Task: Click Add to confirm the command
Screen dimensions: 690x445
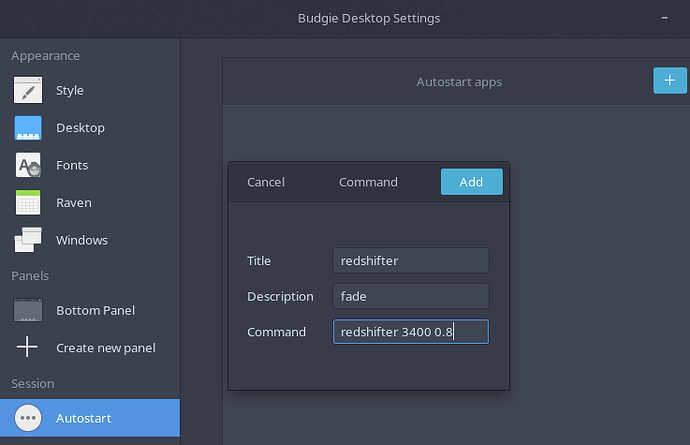Action: 471,182
